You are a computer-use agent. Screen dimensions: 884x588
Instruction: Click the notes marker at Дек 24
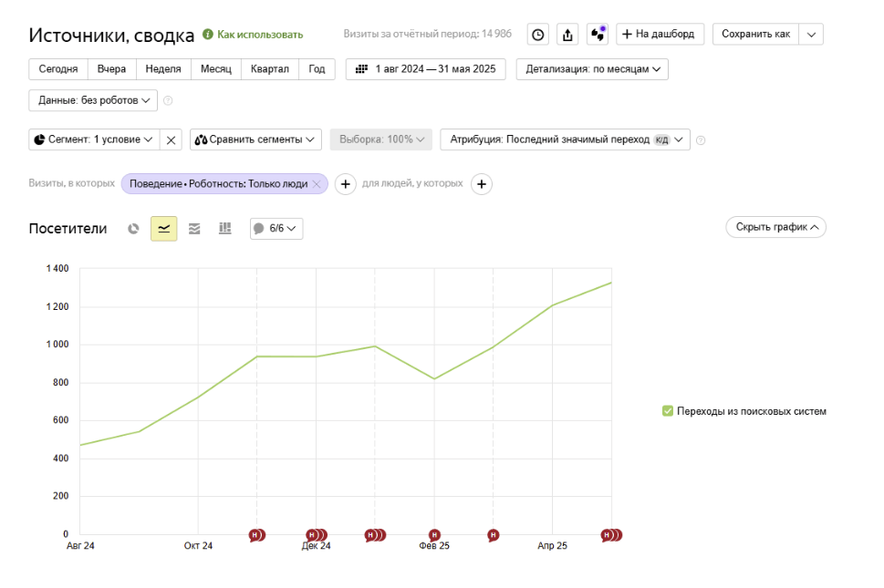317,535
